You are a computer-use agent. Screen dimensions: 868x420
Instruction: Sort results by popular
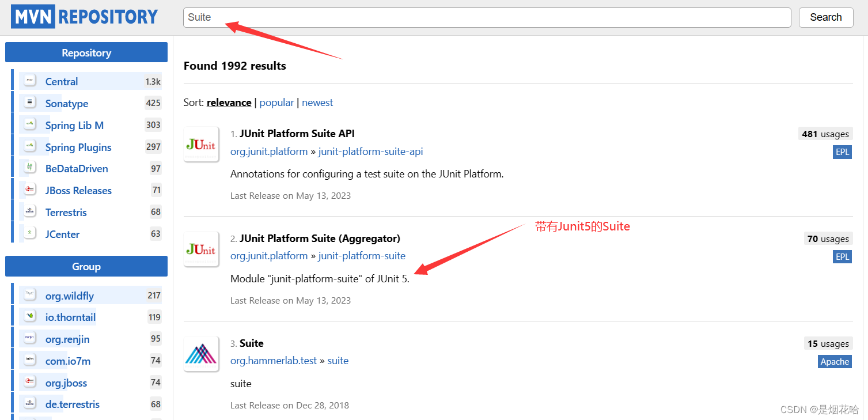pyautogui.click(x=276, y=103)
